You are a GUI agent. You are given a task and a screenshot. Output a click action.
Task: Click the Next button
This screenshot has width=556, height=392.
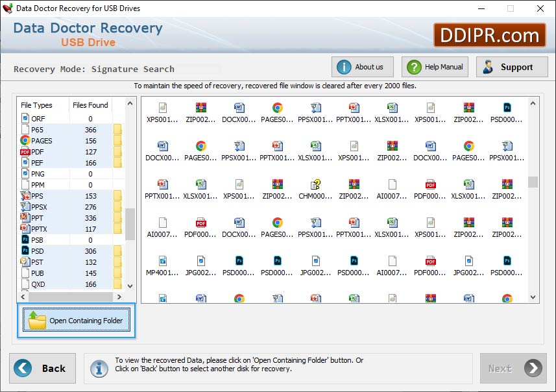pyautogui.click(x=513, y=368)
